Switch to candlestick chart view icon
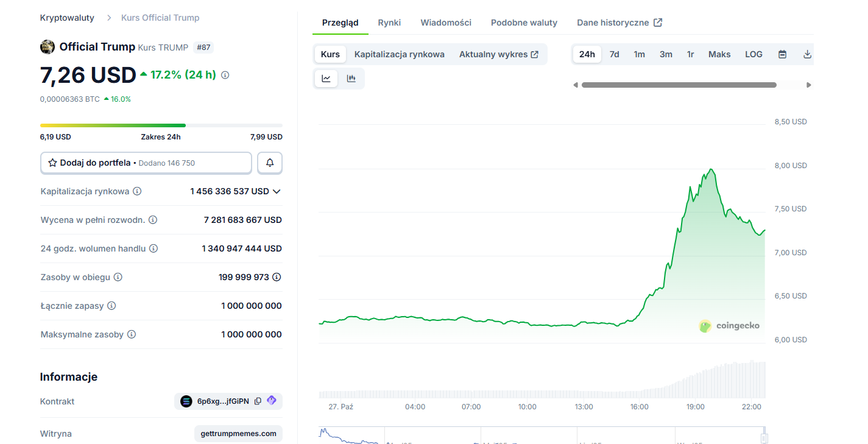Viewport: 868px width, 444px height. pyautogui.click(x=351, y=78)
